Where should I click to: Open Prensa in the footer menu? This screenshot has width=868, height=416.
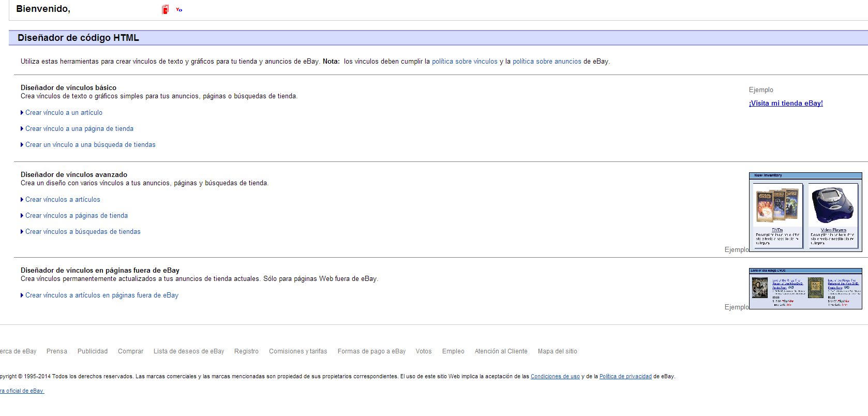tap(57, 351)
